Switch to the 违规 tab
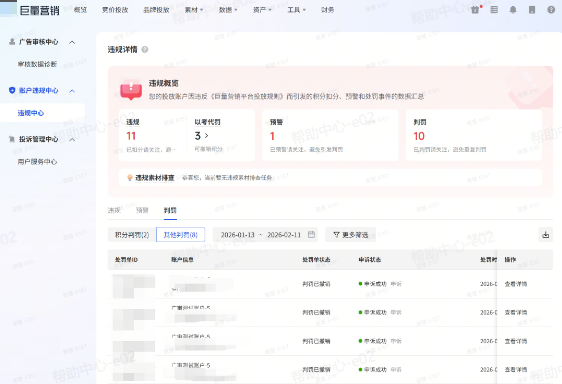This screenshot has width=562, height=384. tap(114, 210)
